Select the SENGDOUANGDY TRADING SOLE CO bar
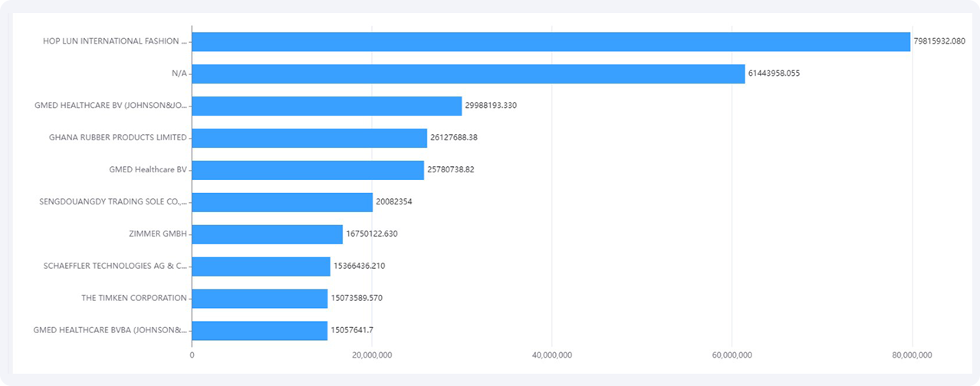This screenshot has height=386, width=980. click(x=282, y=202)
